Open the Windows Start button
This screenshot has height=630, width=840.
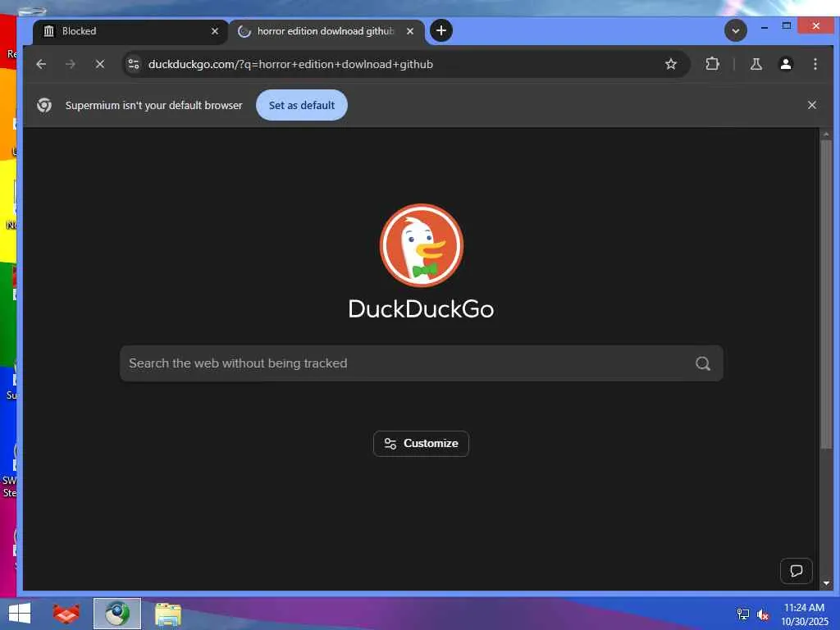coord(20,614)
